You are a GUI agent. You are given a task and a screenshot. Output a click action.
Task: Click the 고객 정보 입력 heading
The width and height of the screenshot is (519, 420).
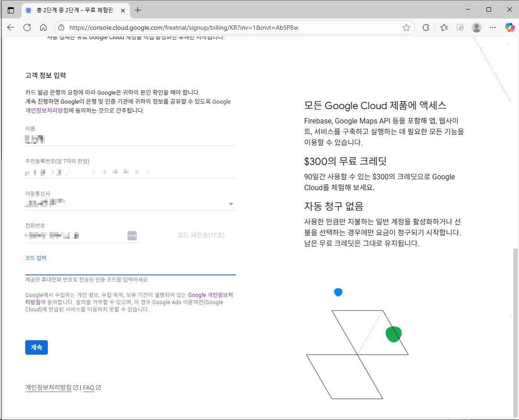[46, 75]
